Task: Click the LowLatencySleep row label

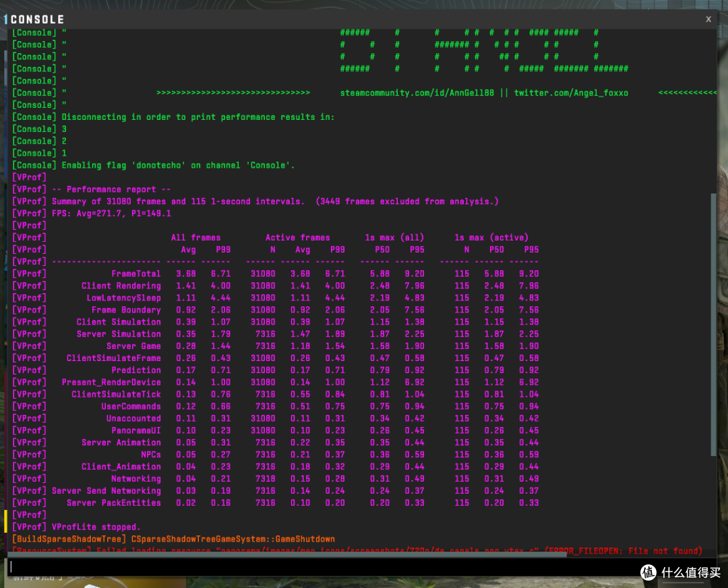Action: coord(123,298)
